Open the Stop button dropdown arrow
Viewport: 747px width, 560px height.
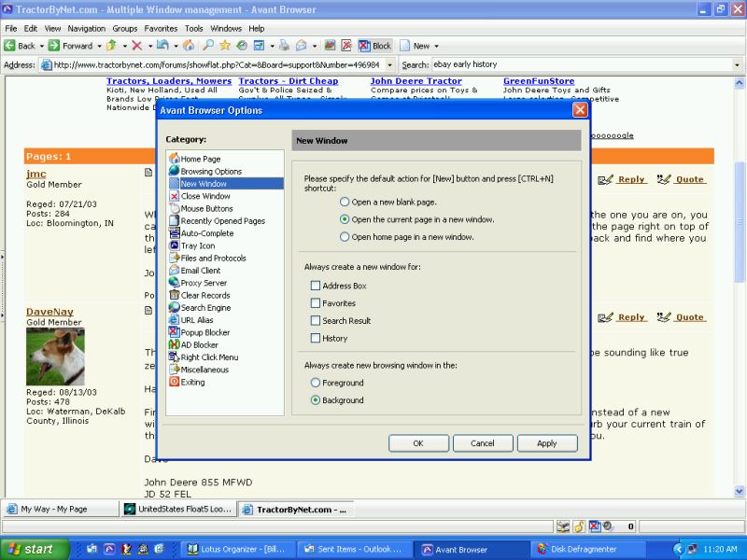click(149, 46)
